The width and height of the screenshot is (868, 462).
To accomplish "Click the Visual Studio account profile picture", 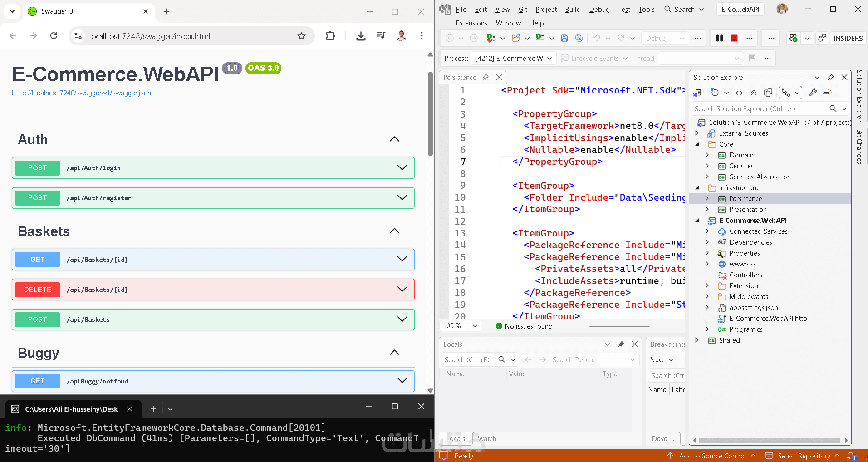I will (x=782, y=9).
